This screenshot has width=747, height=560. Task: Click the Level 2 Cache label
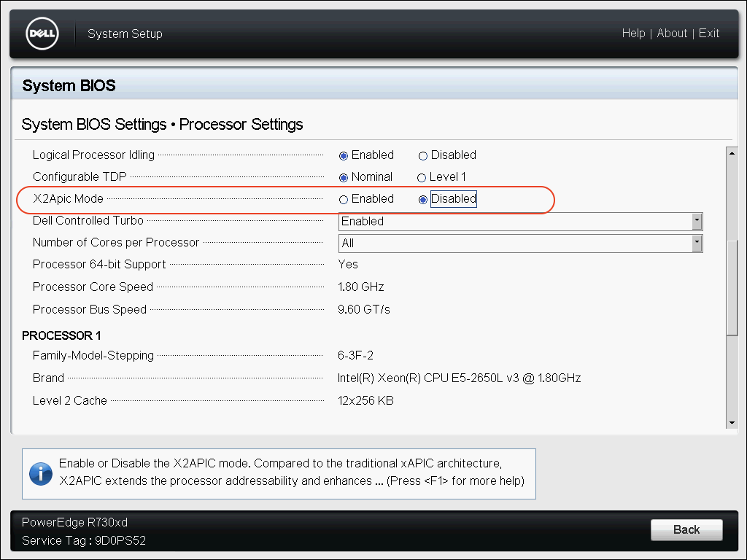69,400
